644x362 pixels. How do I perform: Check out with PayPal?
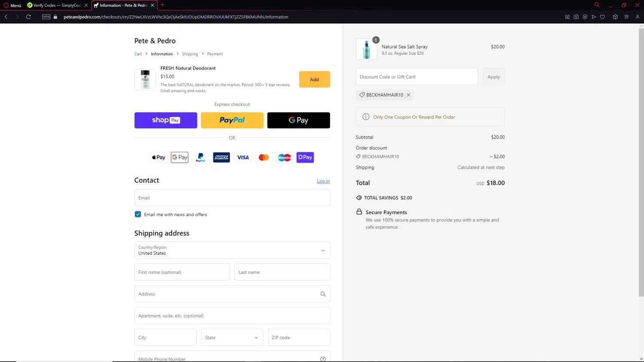(x=232, y=120)
